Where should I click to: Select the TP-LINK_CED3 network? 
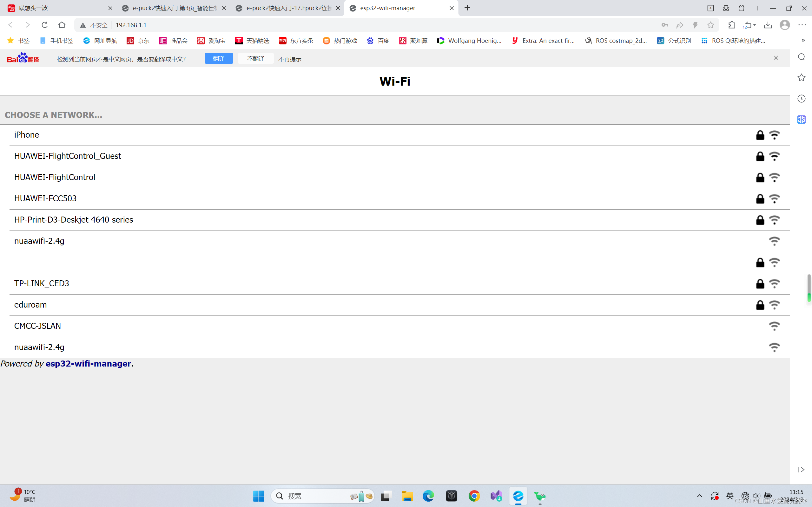(x=399, y=283)
